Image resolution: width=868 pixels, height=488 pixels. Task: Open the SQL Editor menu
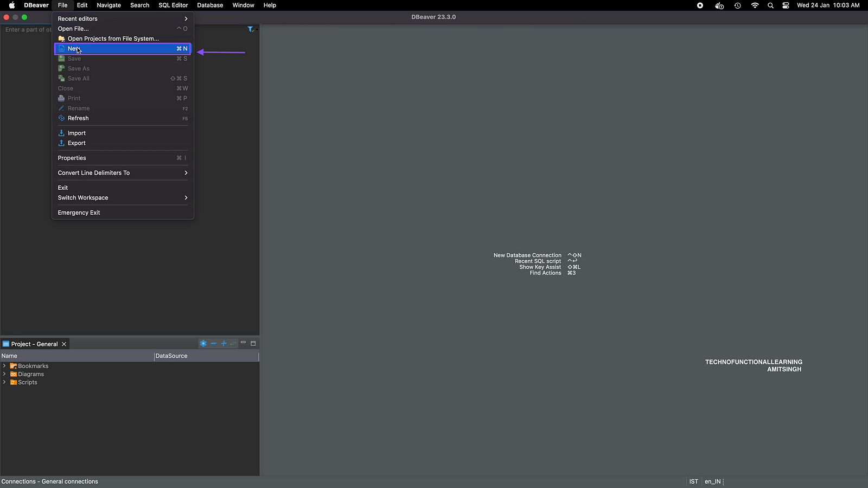173,5
